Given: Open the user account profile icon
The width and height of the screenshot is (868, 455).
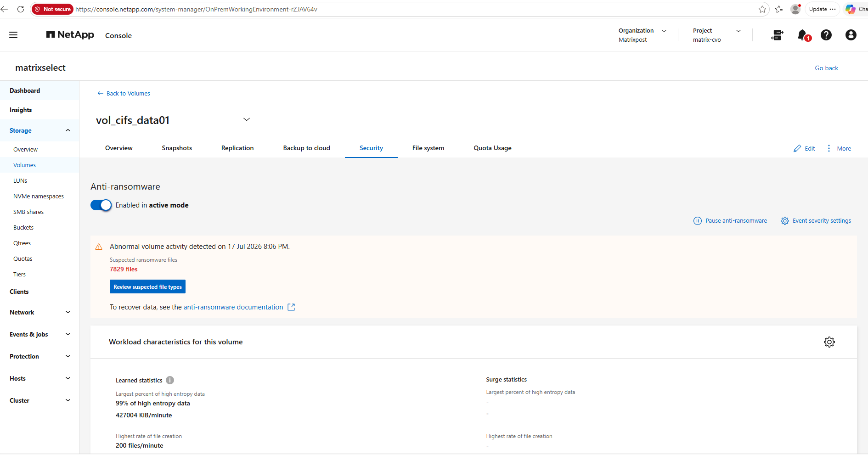Looking at the screenshot, I should point(851,35).
